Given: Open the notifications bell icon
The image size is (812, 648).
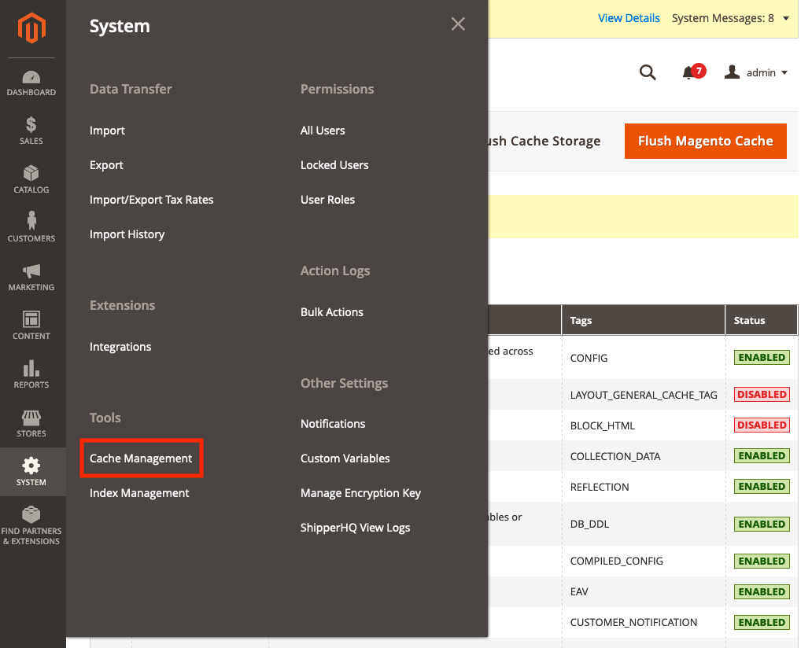Looking at the screenshot, I should 688,72.
